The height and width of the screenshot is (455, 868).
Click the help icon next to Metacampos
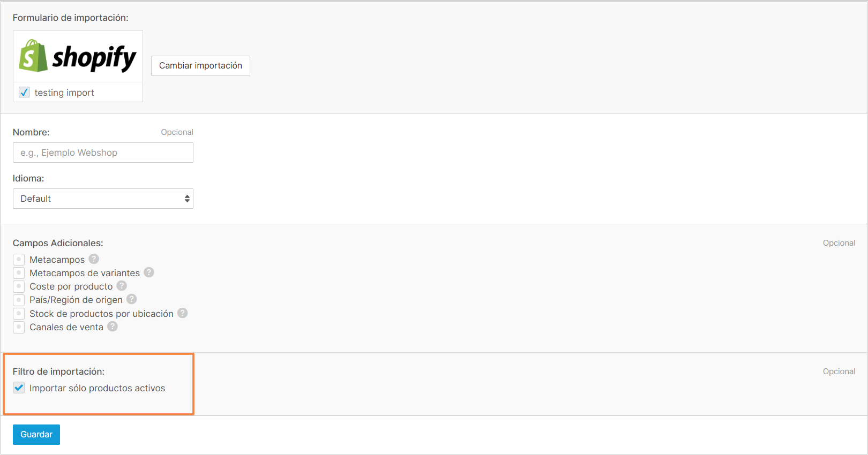[x=94, y=259]
